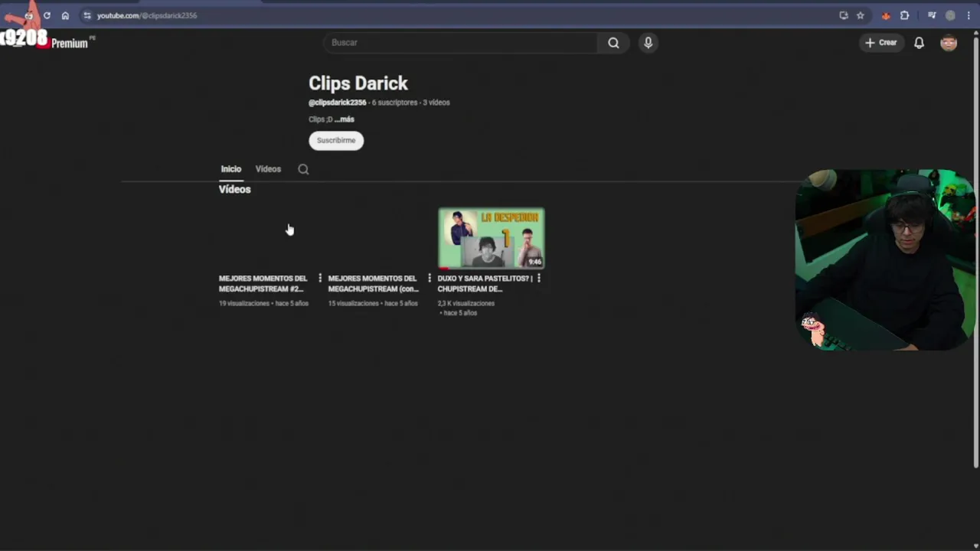Reload the page with the refresh icon

point(47,15)
